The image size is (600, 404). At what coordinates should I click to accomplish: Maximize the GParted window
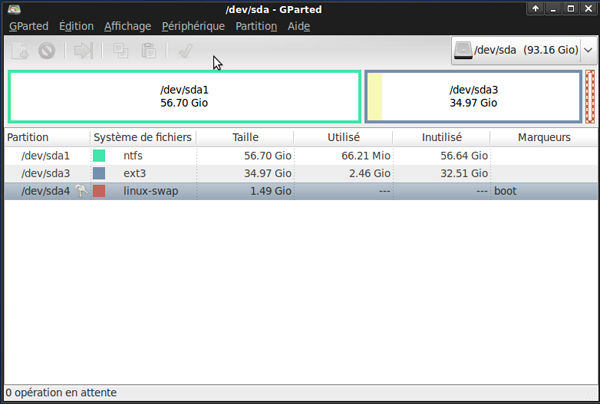[x=571, y=8]
